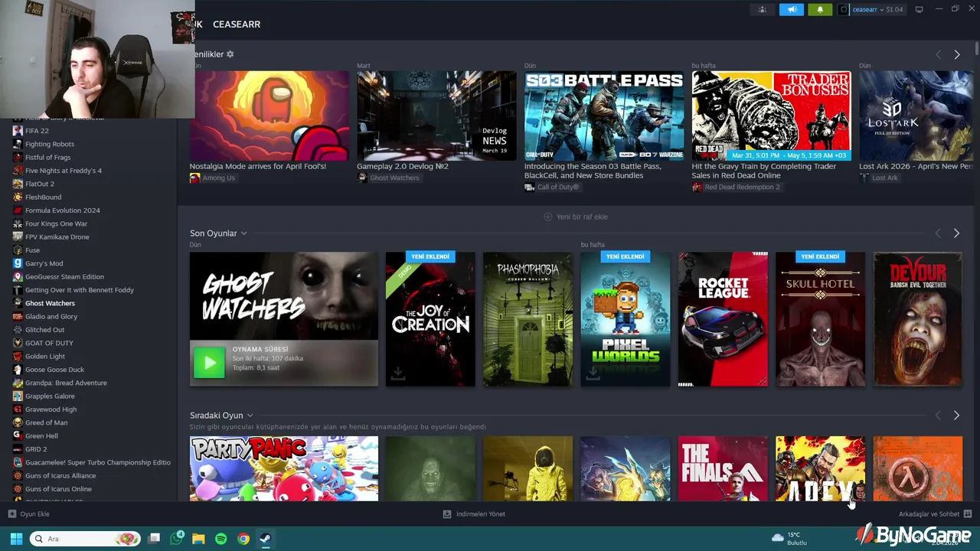This screenshot has height=551, width=980.
Task: Click the Golden Light game icon
Action: [x=18, y=357]
